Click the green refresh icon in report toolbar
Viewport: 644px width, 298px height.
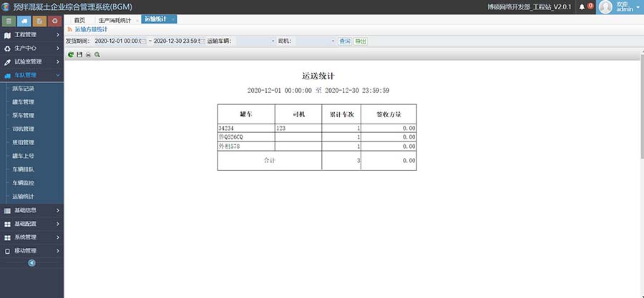tap(70, 54)
